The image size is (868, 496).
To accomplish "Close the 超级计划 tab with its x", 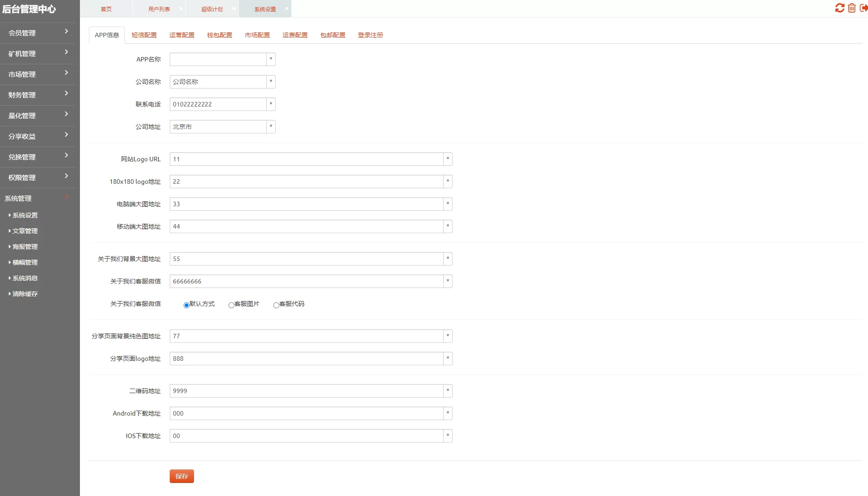I will tap(234, 9).
